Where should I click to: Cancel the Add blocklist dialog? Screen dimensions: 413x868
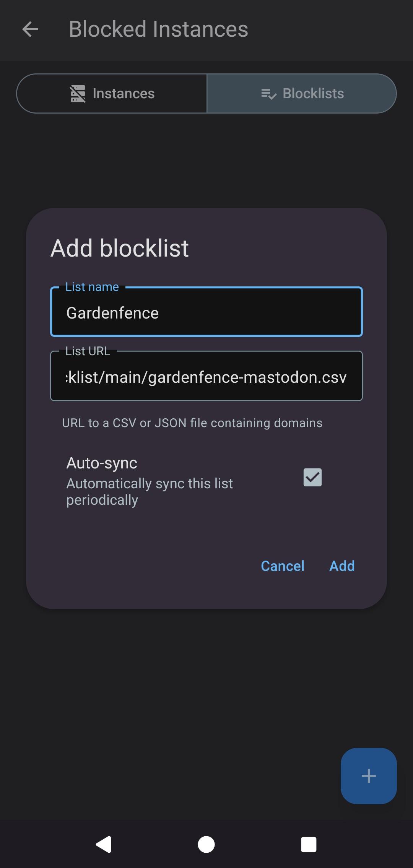click(282, 566)
